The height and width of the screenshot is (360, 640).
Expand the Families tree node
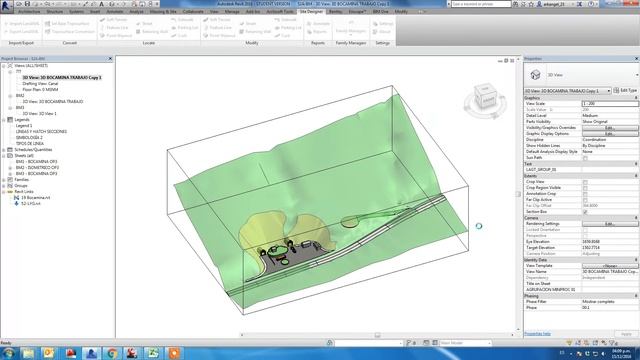coord(4,180)
